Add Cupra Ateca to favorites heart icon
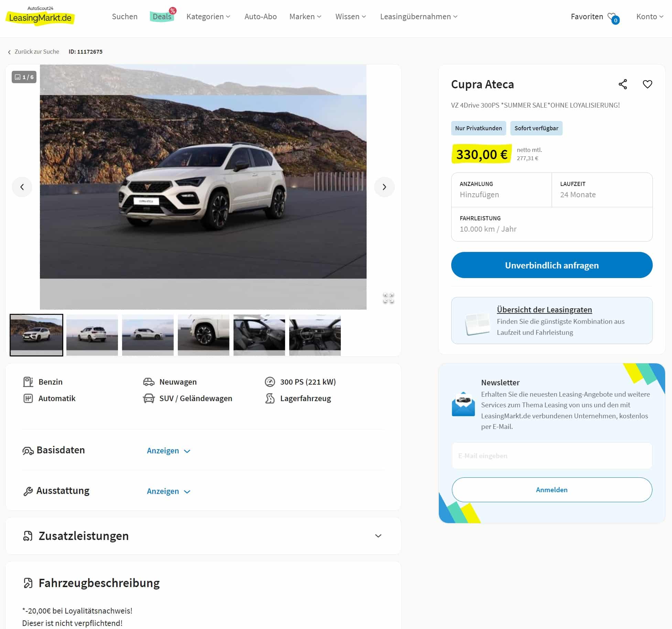Viewport: 672px width, 629px height. click(x=647, y=84)
